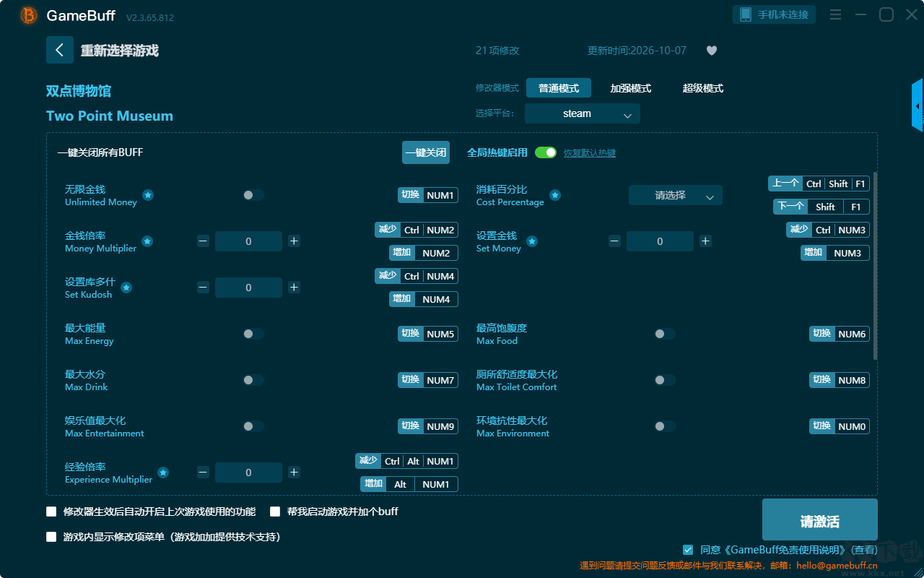Image resolution: width=924 pixels, height=578 pixels.
Task: Check auto-enable last used functions checkbox
Action: (51, 512)
